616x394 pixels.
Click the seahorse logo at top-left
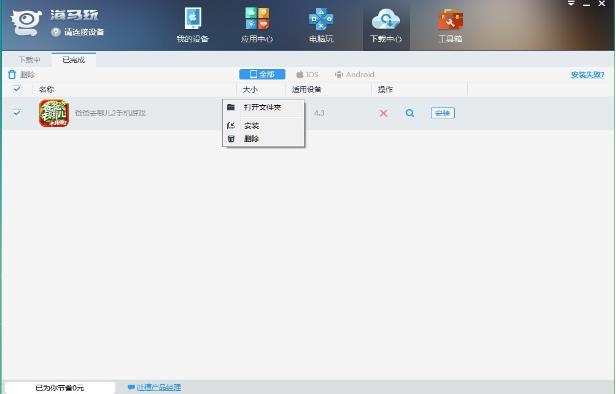click(26, 23)
